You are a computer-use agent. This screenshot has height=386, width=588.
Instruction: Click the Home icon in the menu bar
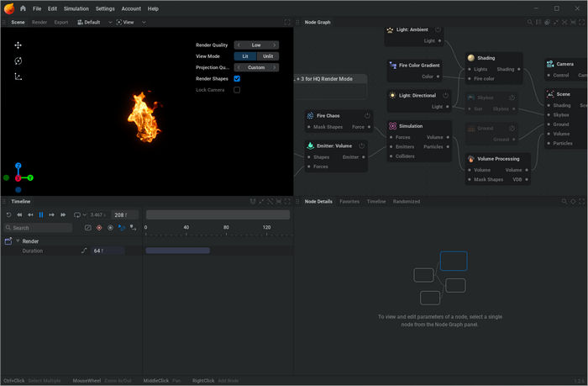pyautogui.click(x=23, y=8)
